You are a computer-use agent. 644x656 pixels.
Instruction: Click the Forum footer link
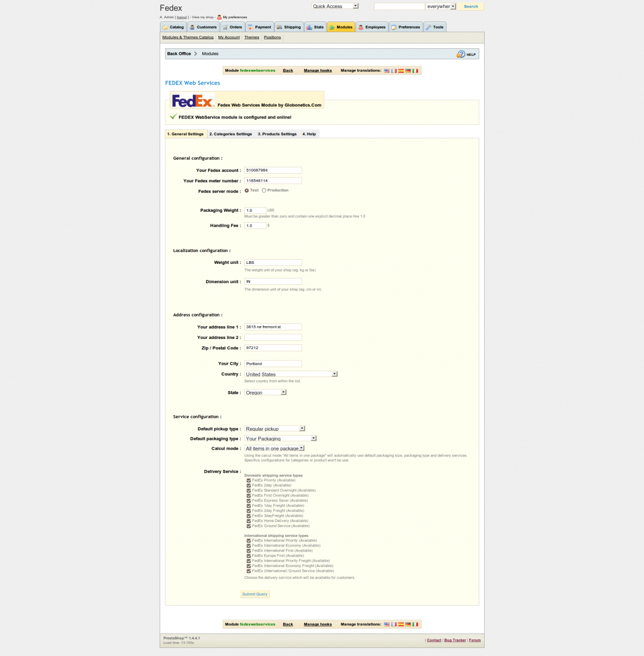click(475, 640)
